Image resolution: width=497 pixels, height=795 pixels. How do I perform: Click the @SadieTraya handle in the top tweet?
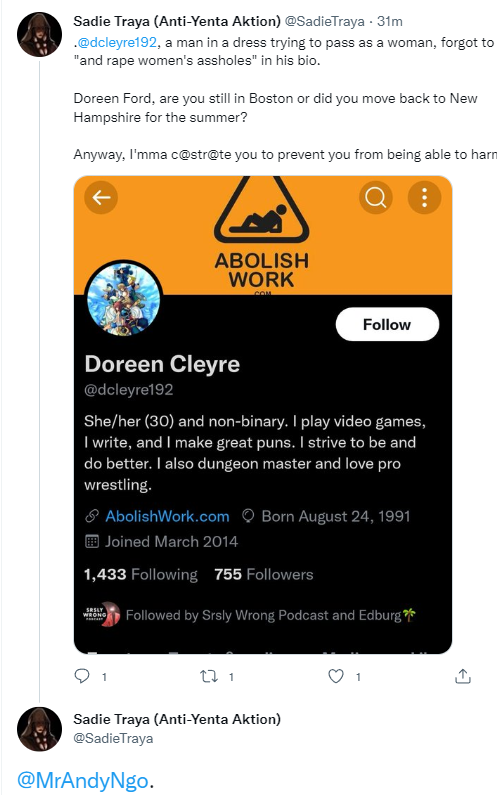click(325, 21)
